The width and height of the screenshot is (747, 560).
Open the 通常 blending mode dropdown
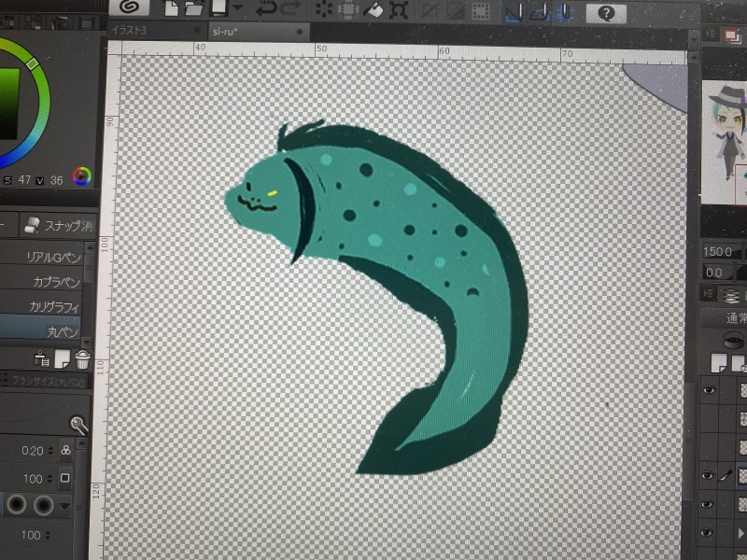(x=725, y=317)
